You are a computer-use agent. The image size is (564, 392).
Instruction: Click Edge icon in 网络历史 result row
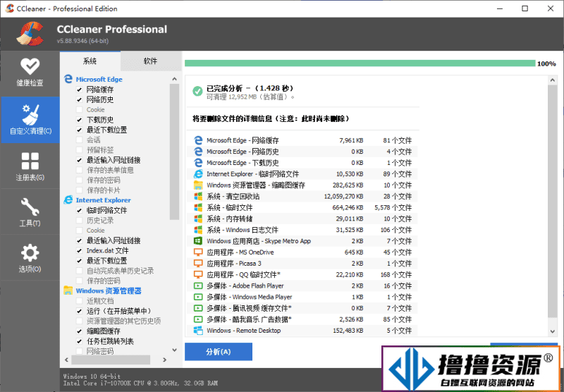[198, 152]
